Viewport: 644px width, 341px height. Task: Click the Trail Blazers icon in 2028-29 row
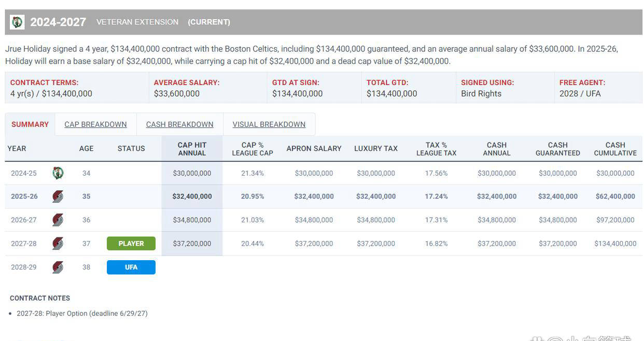point(58,267)
